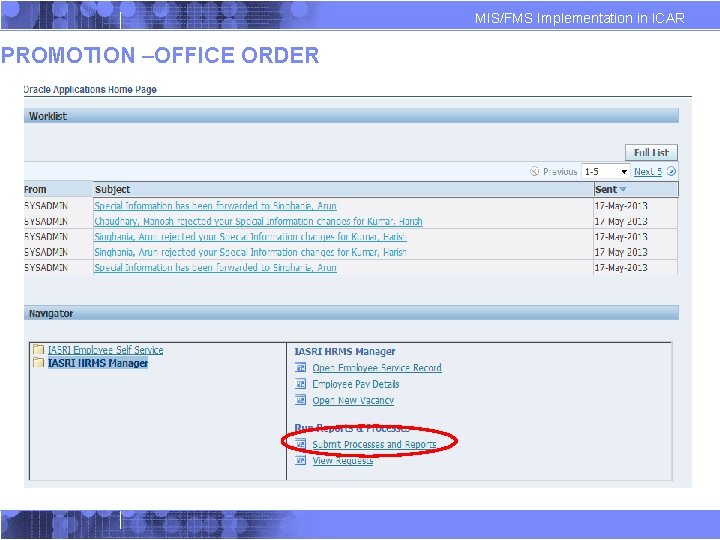Click the disabled Previous link

point(560,171)
